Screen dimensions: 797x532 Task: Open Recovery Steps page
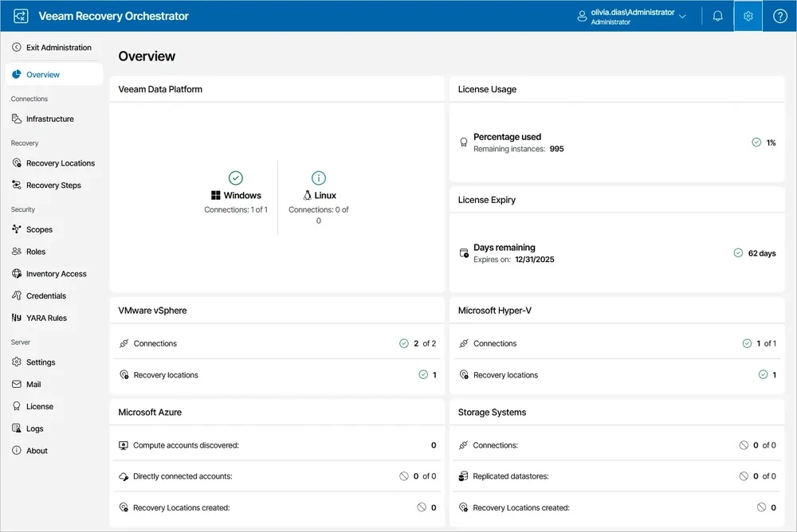tap(46, 185)
